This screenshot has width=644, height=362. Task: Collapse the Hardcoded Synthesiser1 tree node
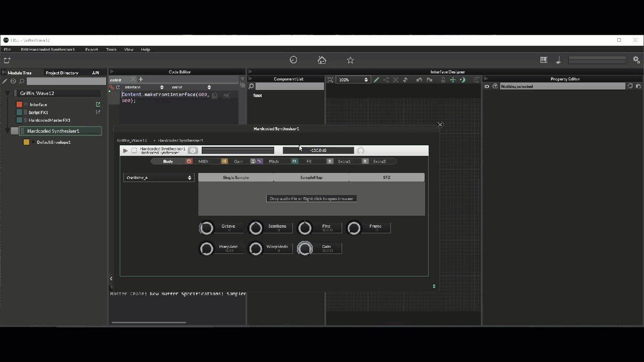point(8,131)
